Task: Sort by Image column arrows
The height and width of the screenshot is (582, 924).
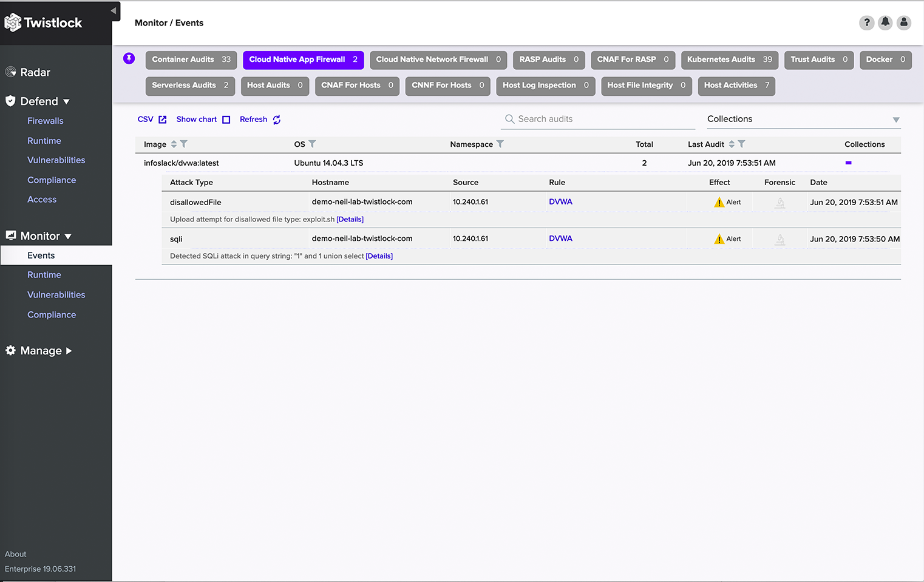Action: (x=174, y=144)
